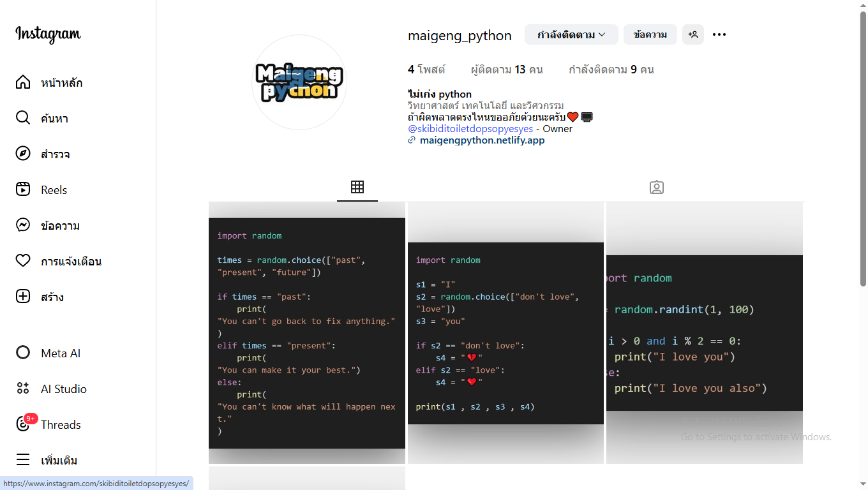Open the Threads menu label

tap(61, 425)
